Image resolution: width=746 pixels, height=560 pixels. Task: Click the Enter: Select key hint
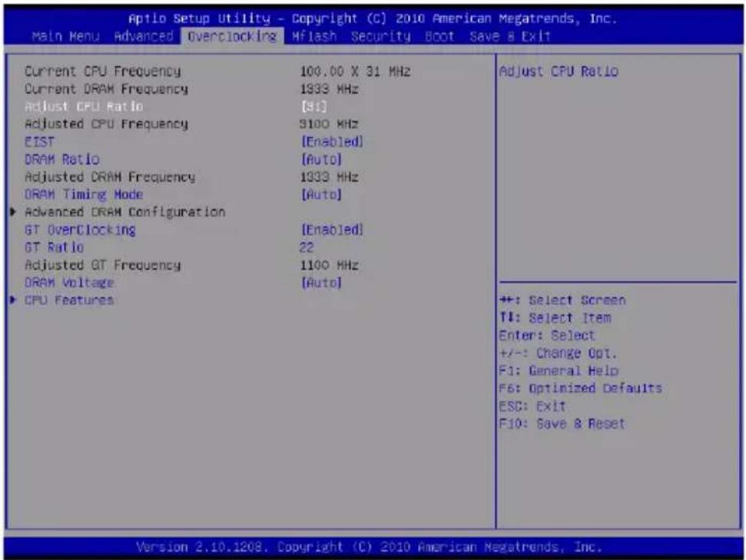coord(547,336)
